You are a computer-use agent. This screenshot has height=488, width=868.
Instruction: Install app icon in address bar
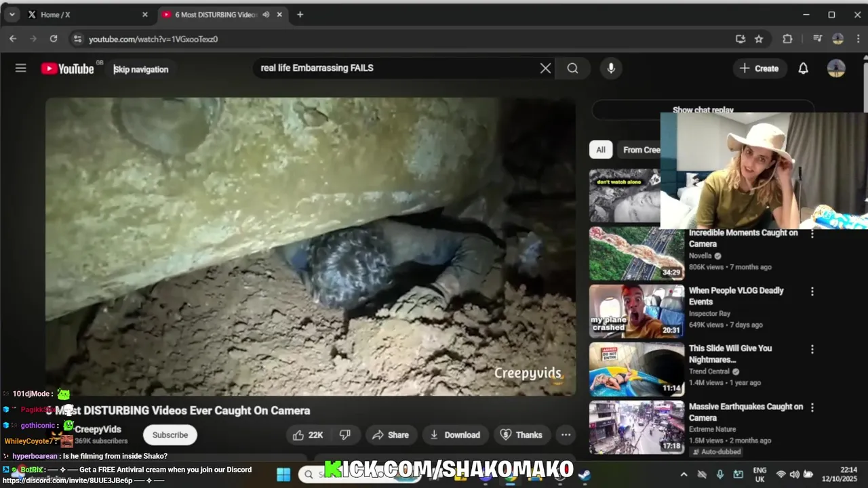click(741, 39)
